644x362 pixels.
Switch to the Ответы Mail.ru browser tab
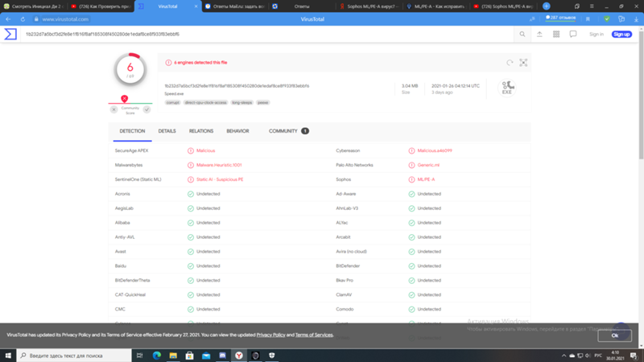coord(235,6)
